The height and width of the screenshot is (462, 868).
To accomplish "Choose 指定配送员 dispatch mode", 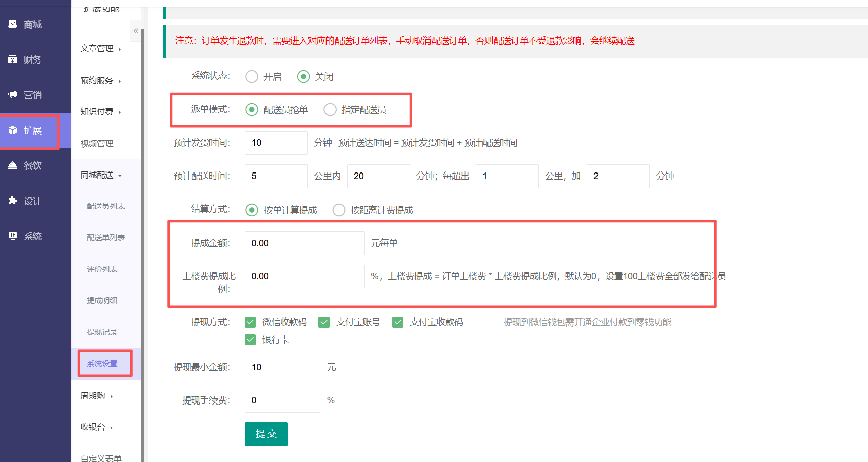I will [330, 110].
